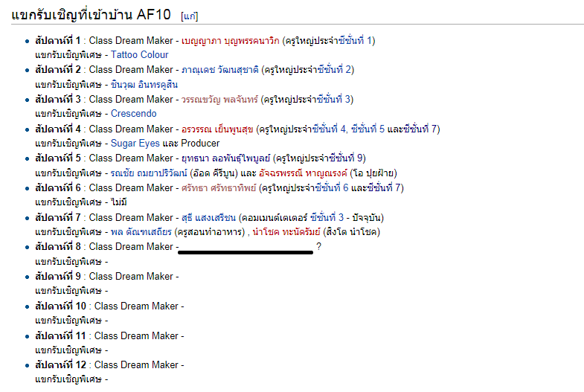Open the red link อรวรรณ เย็นพูนสุข
The image size is (584, 392).
click(217, 129)
